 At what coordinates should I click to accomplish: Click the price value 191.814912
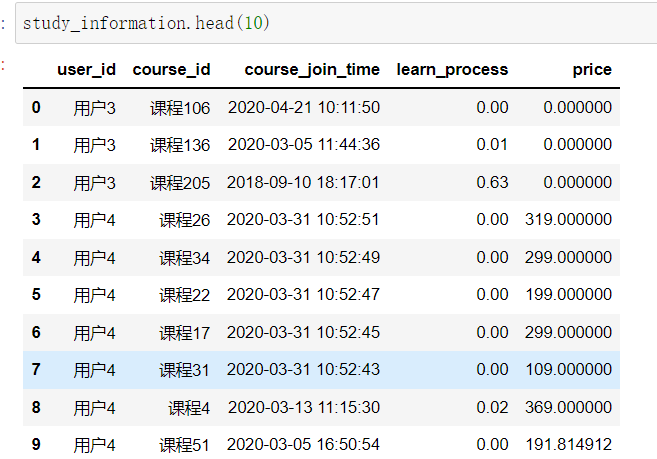pyautogui.click(x=569, y=444)
